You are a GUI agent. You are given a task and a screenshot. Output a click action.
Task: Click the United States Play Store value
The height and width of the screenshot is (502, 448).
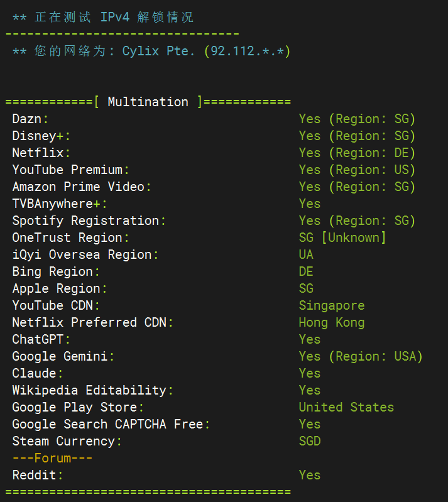(346, 407)
